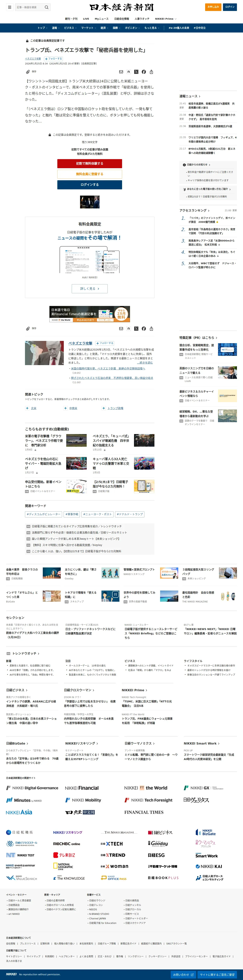Open share sheet icon beneath the headline
Screen dimensions: 243x980
151,71
